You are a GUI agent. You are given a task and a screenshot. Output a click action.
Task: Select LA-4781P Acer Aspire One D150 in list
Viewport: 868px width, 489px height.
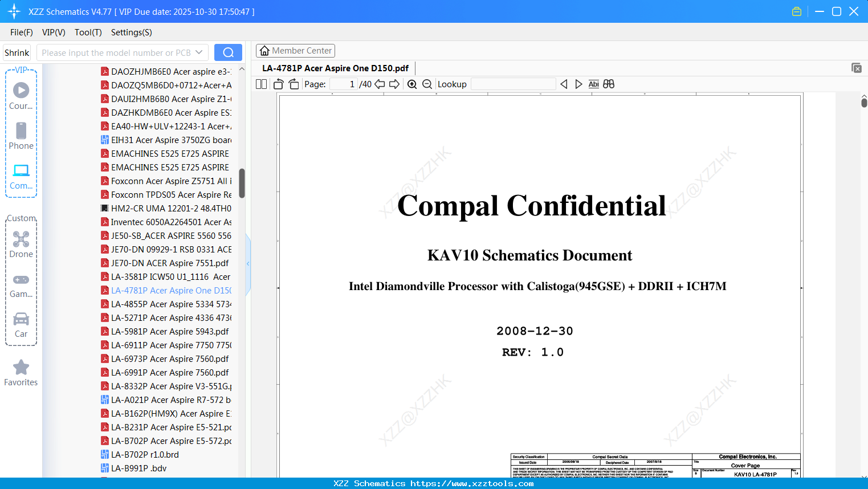[166, 291]
